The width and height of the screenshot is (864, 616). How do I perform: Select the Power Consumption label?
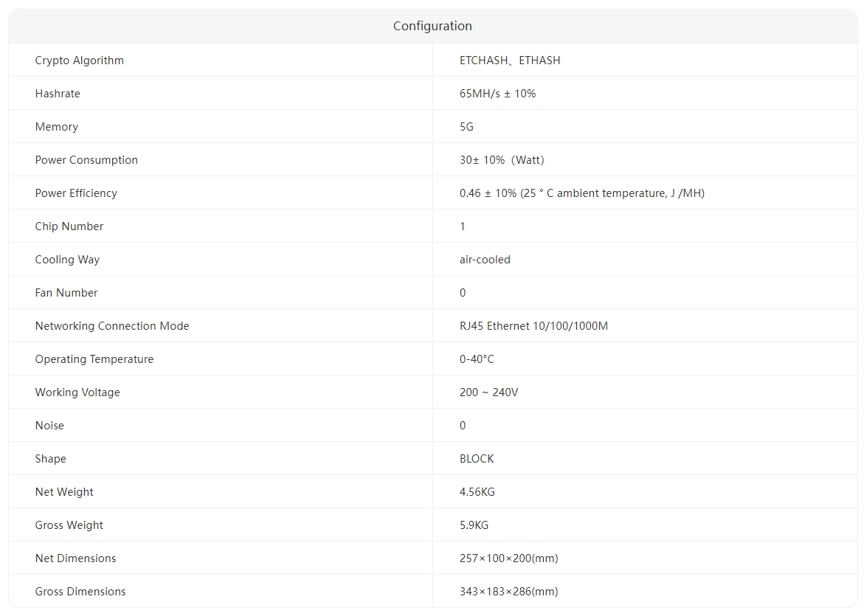tap(86, 160)
